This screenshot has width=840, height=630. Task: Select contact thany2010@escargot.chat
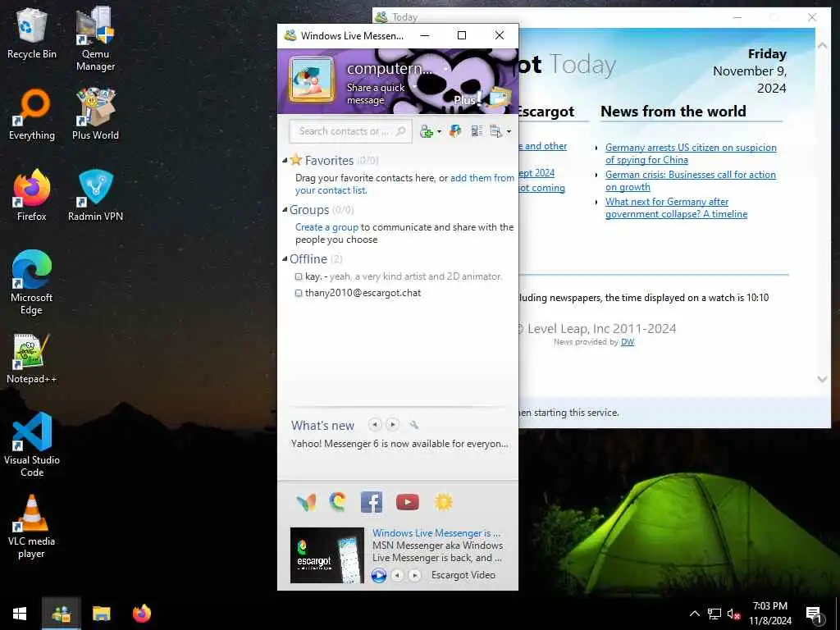click(x=363, y=293)
